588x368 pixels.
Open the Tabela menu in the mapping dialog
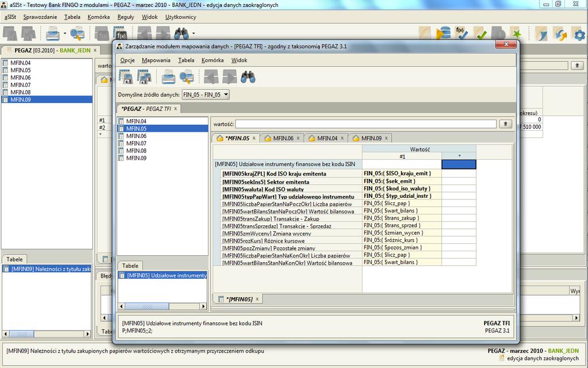coord(186,60)
